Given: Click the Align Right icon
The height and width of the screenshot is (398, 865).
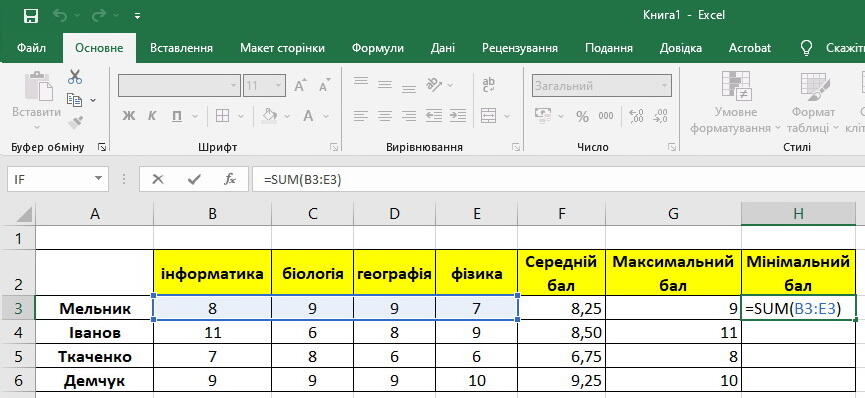Looking at the screenshot, I should coord(409,116).
